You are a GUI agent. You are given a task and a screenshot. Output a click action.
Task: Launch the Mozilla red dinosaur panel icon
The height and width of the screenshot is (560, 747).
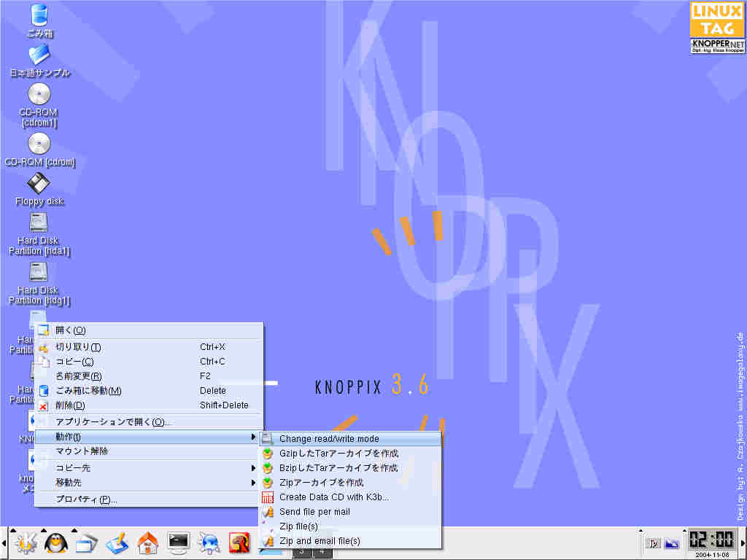(x=239, y=543)
